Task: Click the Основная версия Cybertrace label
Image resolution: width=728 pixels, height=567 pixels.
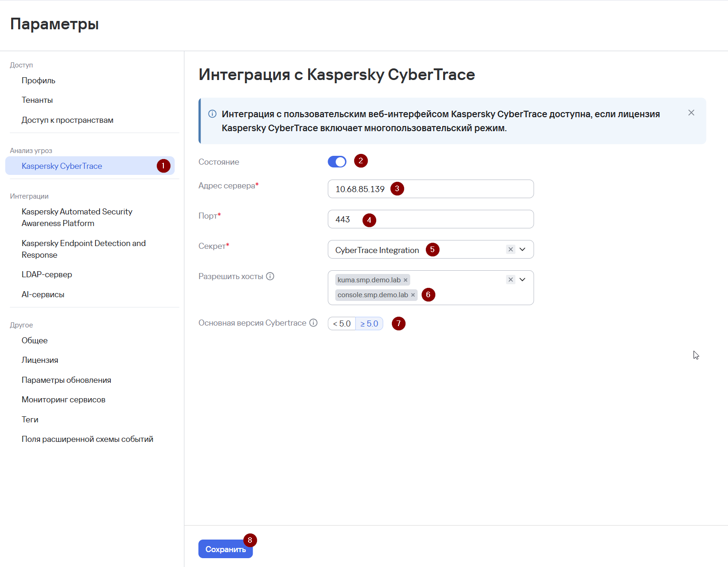Action: coord(253,323)
